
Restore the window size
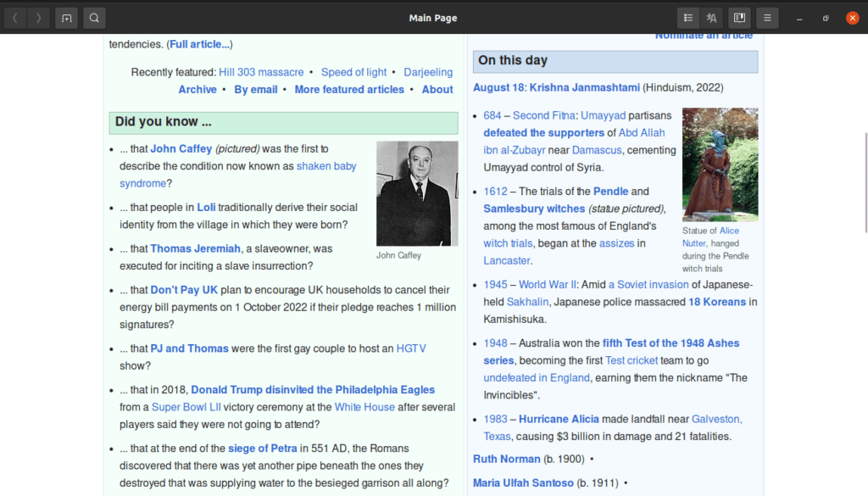click(826, 19)
